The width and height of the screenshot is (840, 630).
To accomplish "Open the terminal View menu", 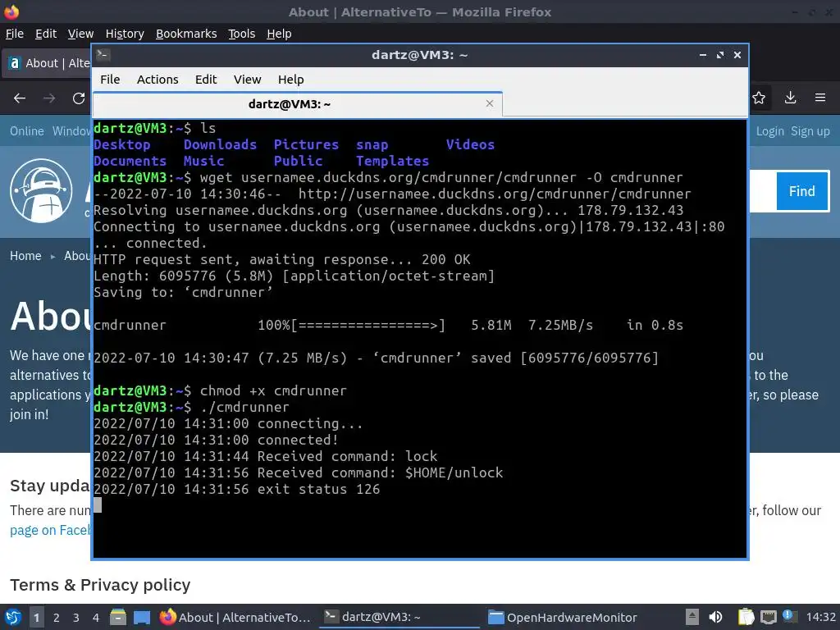I will click(x=247, y=80).
